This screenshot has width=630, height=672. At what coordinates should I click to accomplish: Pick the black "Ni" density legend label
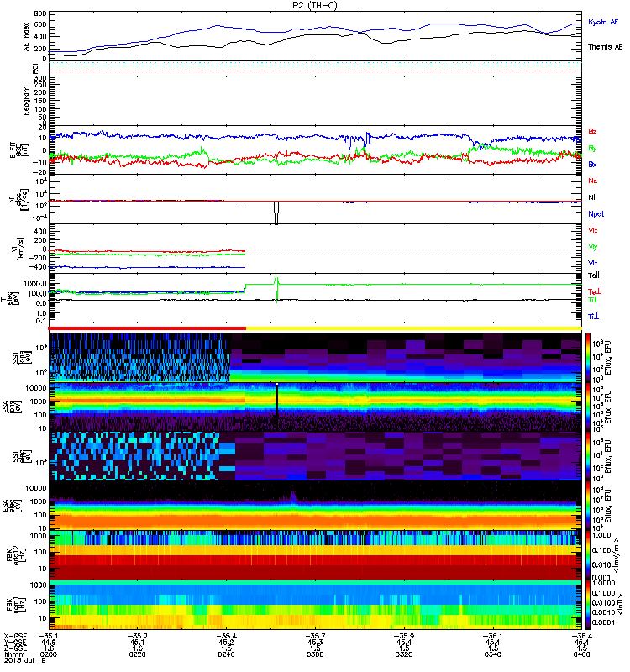(591, 197)
